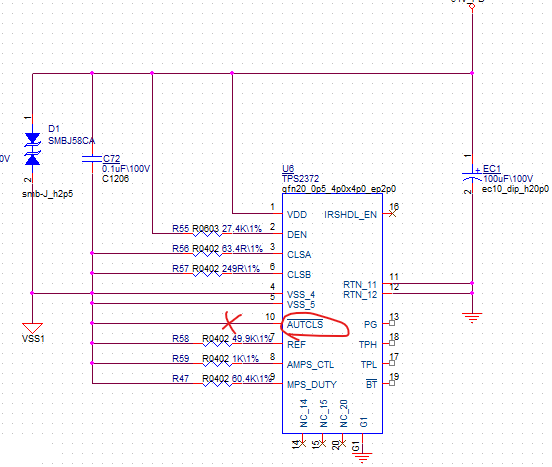The image size is (552, 467).
Task: Click the REF pin name
Action: point(296,345)
